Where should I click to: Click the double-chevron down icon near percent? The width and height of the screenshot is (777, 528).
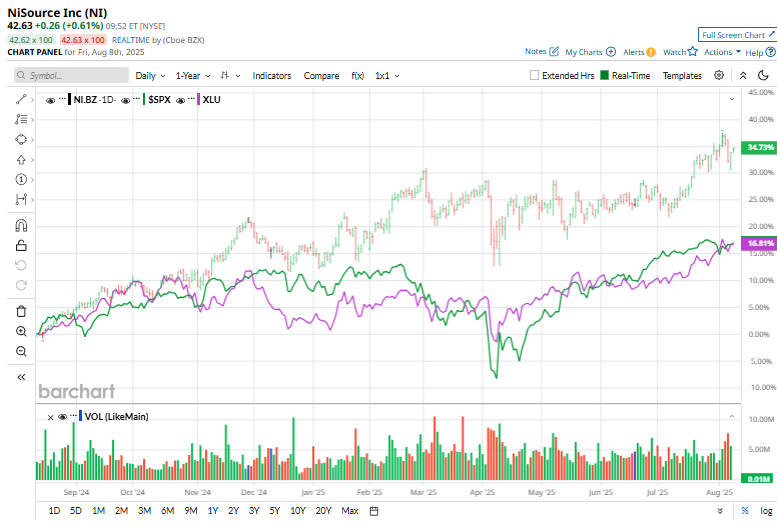720,511
